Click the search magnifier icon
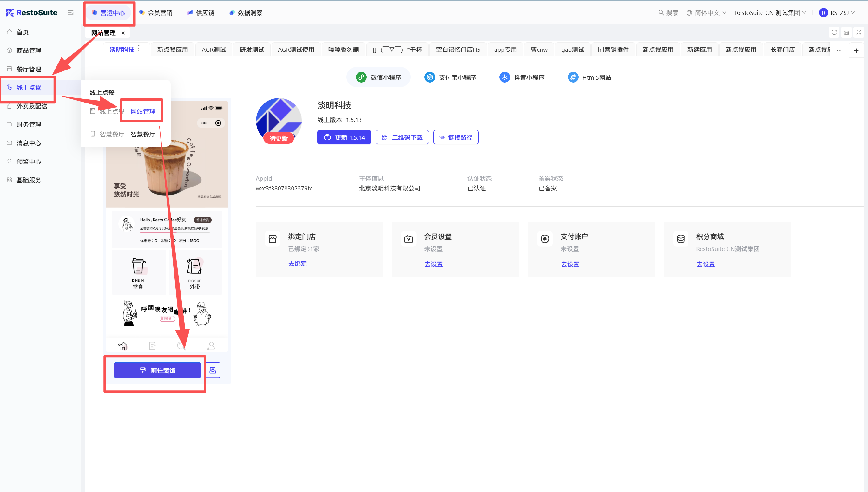 661,13
